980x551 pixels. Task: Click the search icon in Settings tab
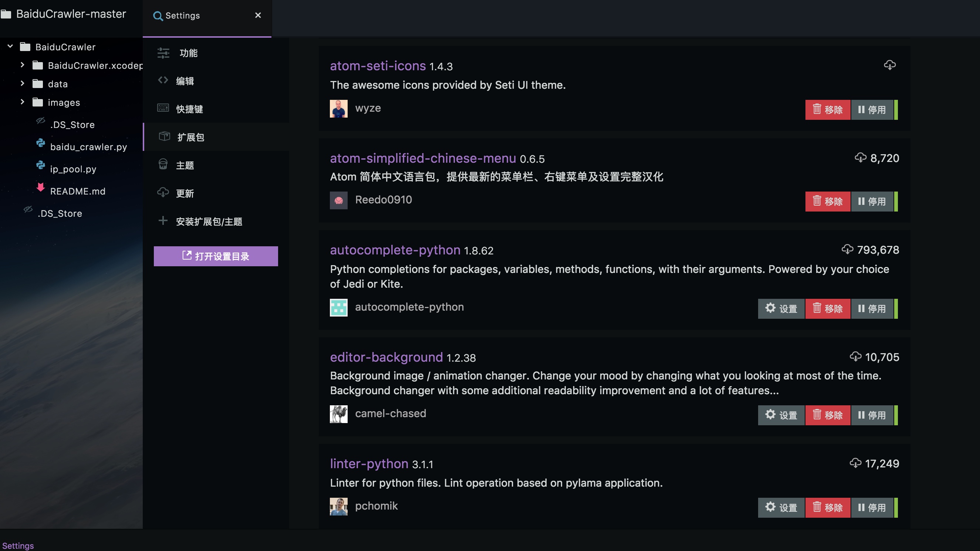[x=158, y=16]
